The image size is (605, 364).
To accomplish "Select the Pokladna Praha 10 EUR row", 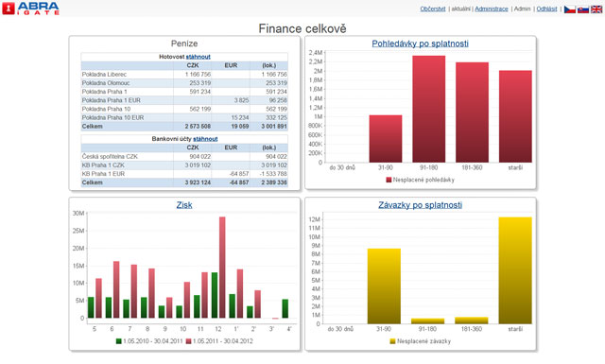I will coord(184,118).
